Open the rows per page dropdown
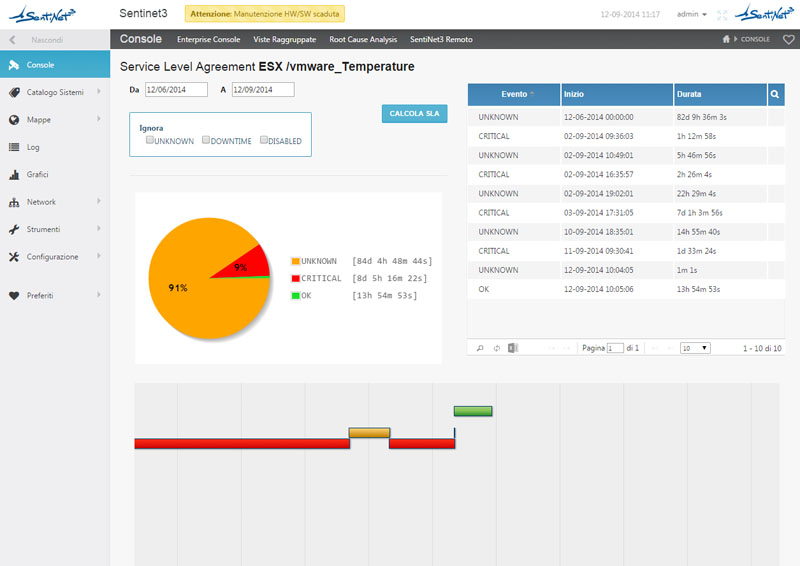Viewport: 800px width, 566px height. 695,348
